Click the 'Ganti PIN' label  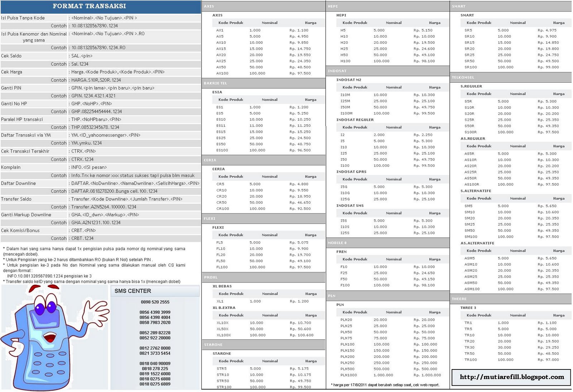[11, 88]
